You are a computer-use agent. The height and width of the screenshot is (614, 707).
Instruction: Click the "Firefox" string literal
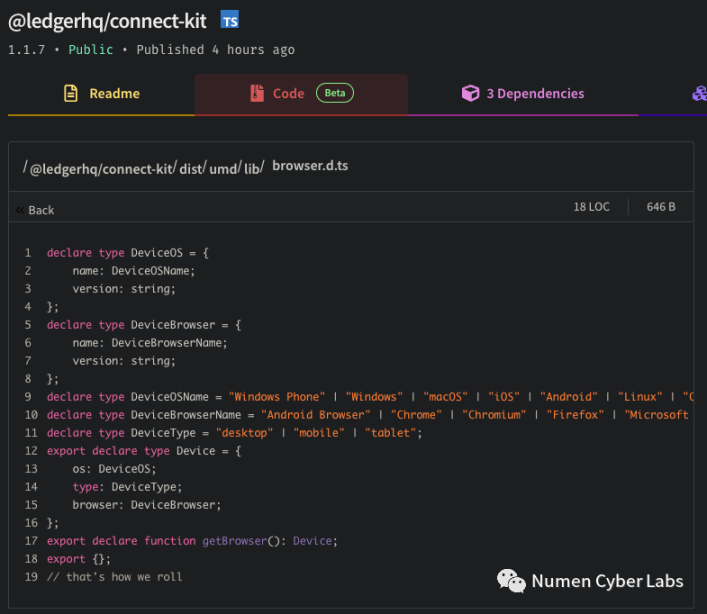pyautogui.click(x=575, y=415)
